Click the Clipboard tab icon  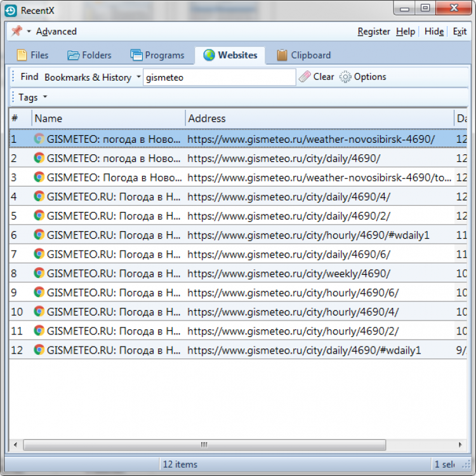tap(282, 55)
